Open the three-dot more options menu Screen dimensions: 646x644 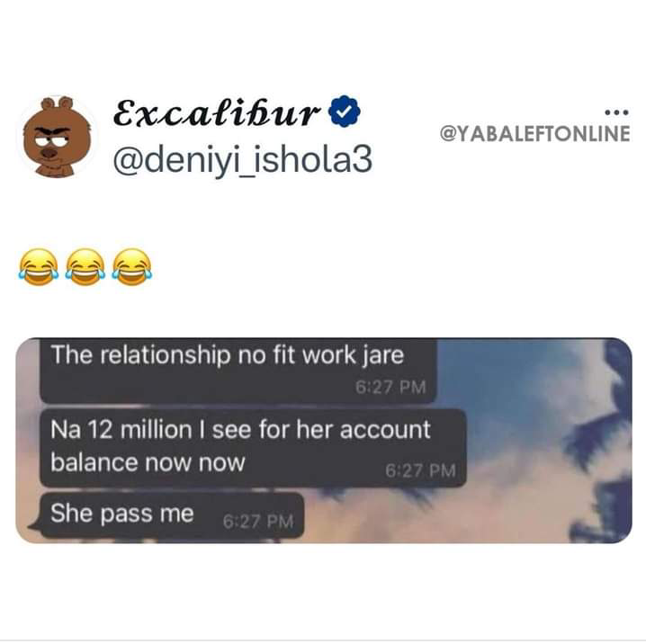click(x=616, y=112)
